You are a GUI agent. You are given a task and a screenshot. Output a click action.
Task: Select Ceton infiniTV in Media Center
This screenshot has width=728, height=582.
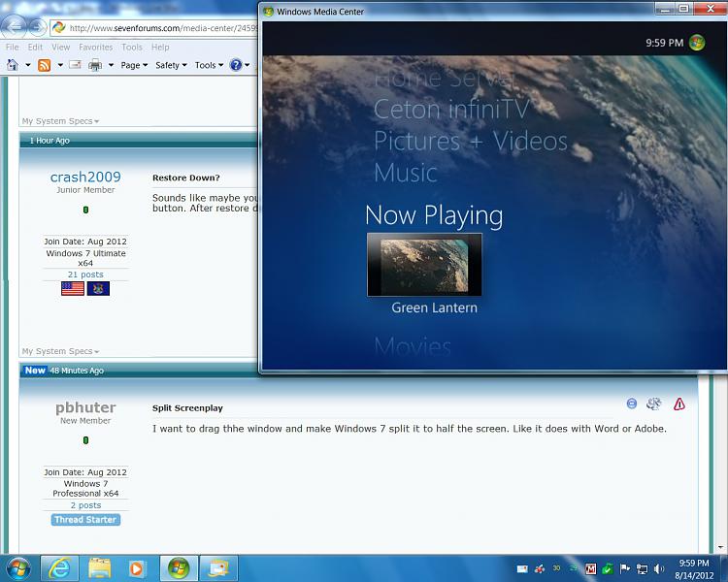pos(451,110)
